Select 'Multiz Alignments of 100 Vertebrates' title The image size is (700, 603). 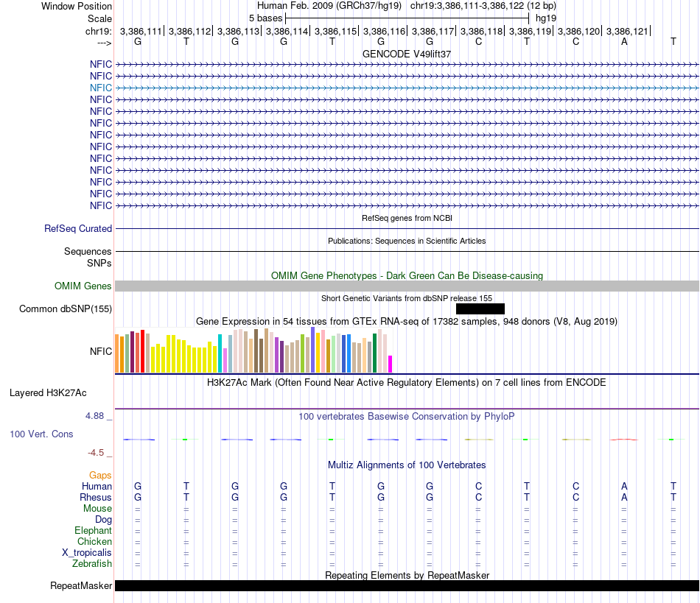click(407, 465)
